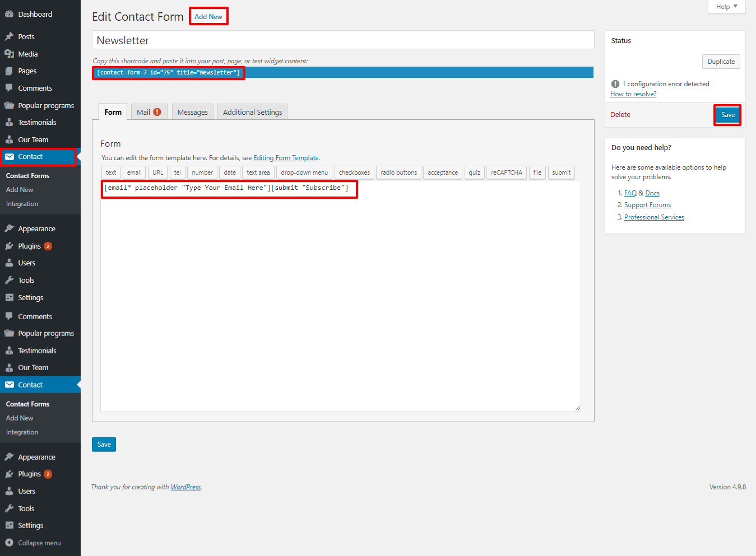Click the Plugins plug icon in upper menu

[x=9, y=246]
